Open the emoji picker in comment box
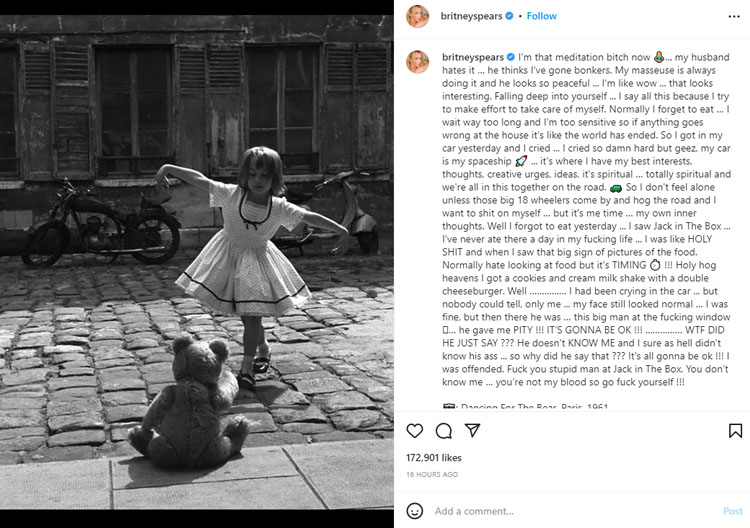Screen dimensions: 750x528 [x=415, y=511]
